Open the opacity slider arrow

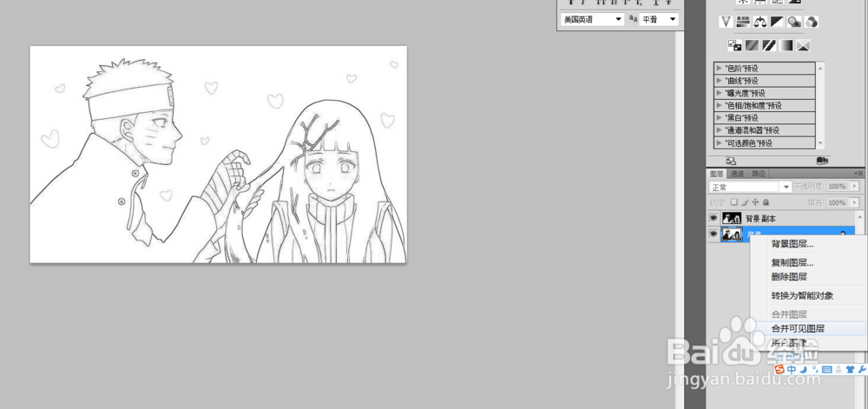854,187
